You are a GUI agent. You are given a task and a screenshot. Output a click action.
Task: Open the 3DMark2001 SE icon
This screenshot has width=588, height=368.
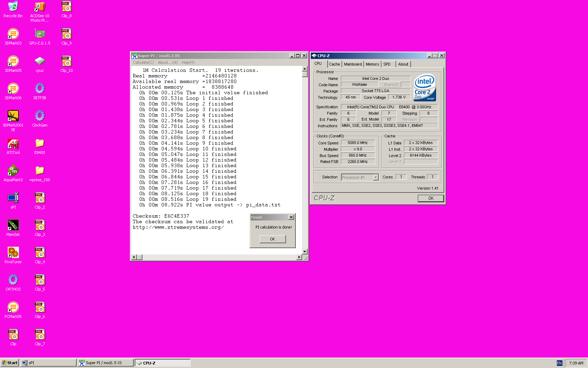click(13, 121)
